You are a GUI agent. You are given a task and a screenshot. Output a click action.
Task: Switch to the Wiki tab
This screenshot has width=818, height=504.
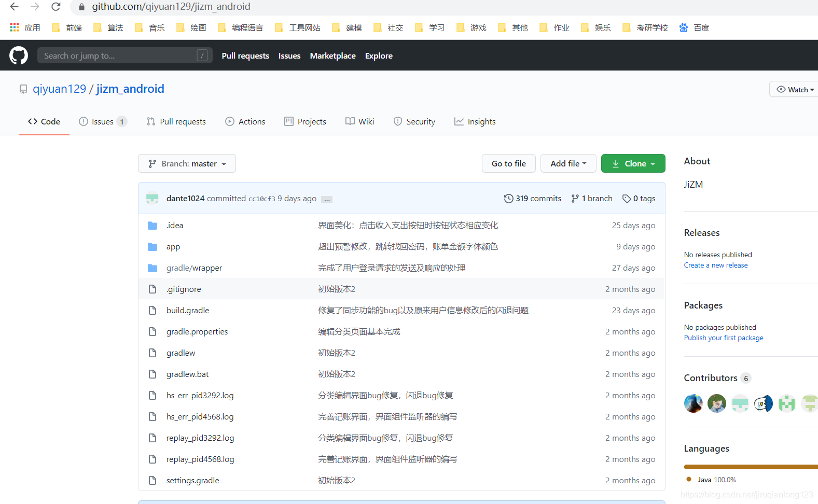[360, 121]
